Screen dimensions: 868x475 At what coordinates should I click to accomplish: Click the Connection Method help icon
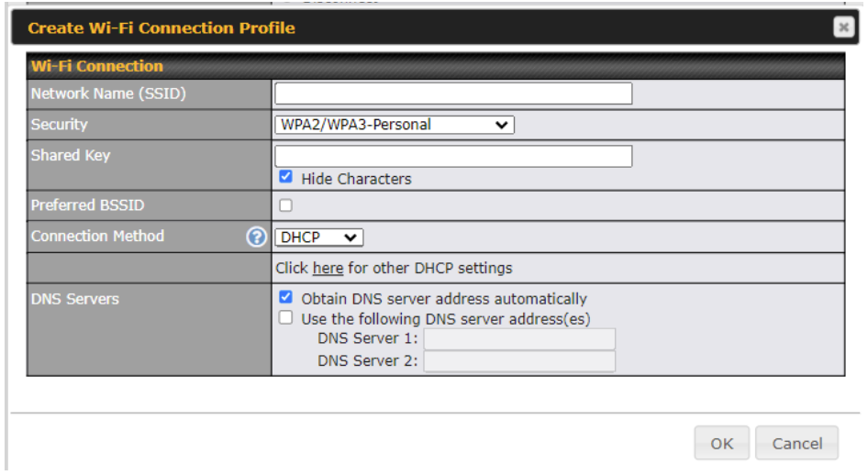point(256,237)
